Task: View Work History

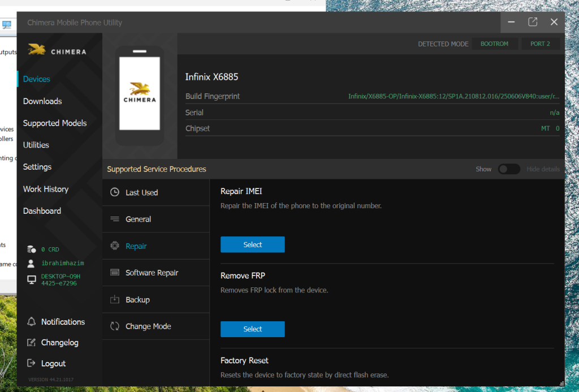Action: [x=46, y=189]
